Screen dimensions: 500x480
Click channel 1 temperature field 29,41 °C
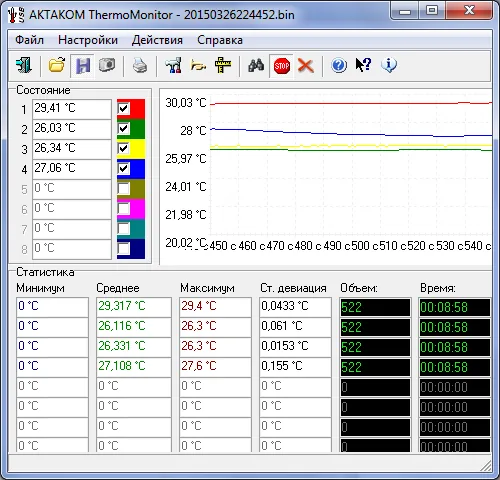pos(72,109)
